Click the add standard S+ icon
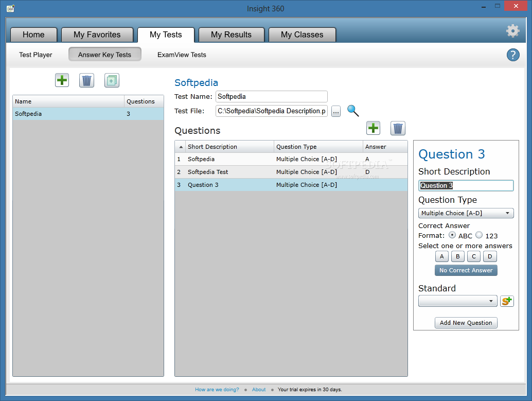This screenshot has width=532, height=401. coord(507,301)
